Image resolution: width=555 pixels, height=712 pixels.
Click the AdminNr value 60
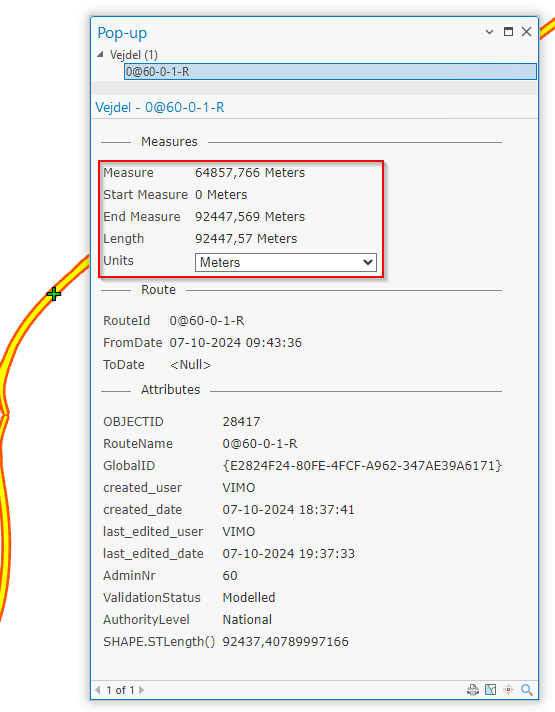click(x=230, y=576)
